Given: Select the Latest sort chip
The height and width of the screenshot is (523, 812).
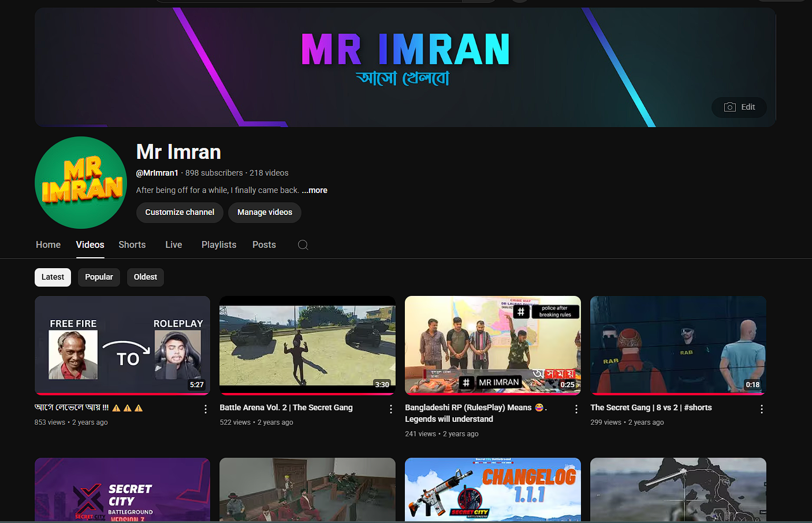Looking at the screenshot, I should coord(53,277).
